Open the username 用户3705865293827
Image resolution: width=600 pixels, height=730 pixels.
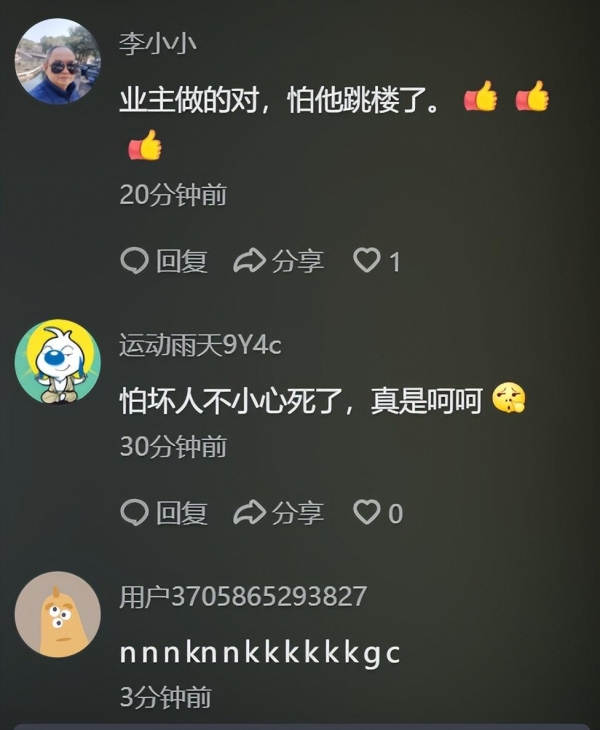click(x=243, y=597)
